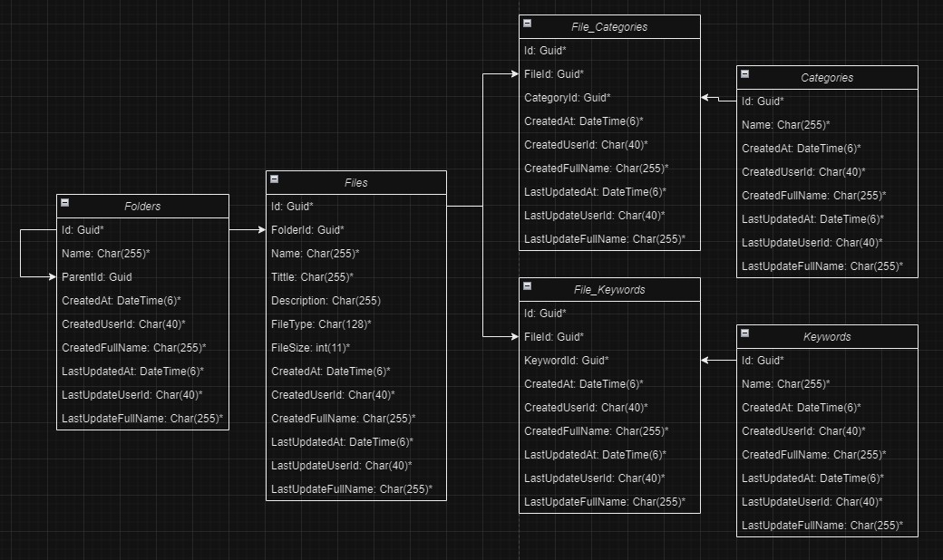Collapse the Files table

(274, 179)
